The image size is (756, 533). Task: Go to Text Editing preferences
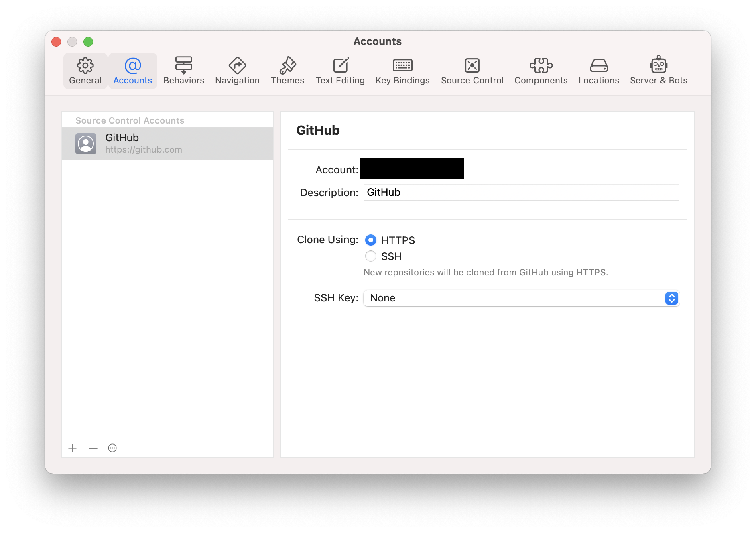click(340, 71)
